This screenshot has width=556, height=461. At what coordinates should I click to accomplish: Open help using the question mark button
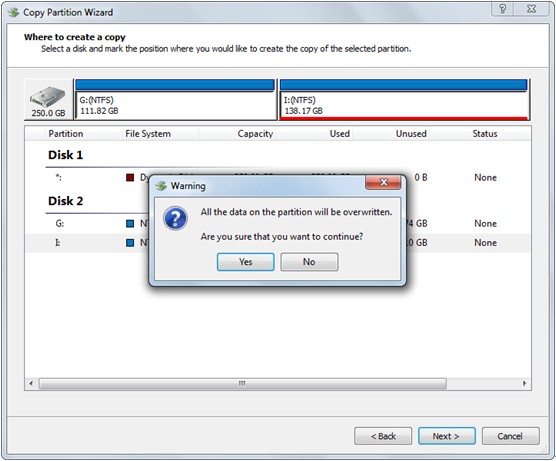pos(502,9)
